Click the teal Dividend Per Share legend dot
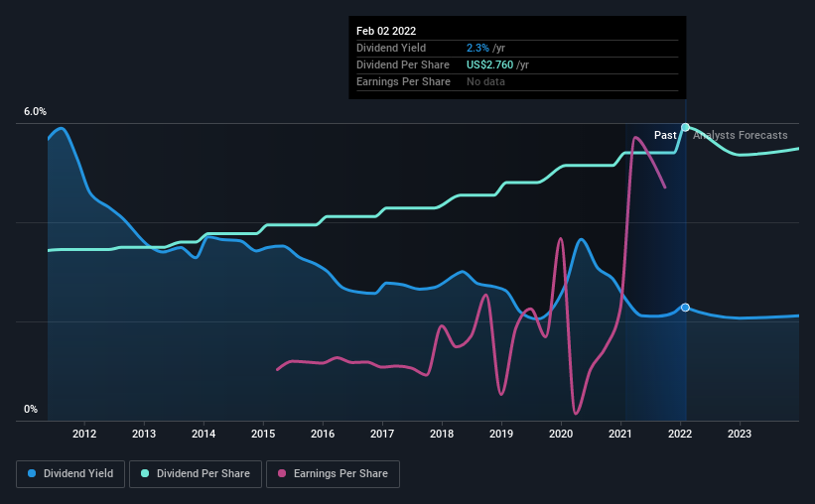The width and height of the screenshot is (815, 504). pos(145,473)
